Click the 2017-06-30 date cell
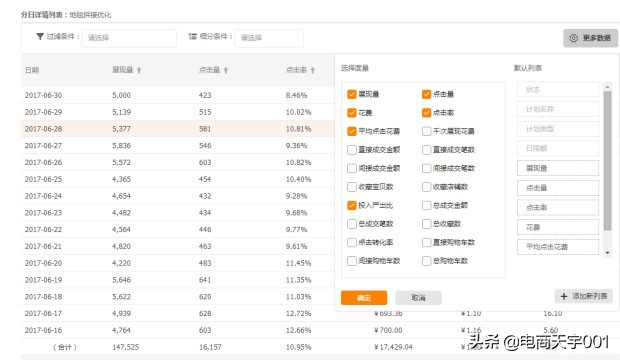 pyautogui.click(x=43, y=95)
